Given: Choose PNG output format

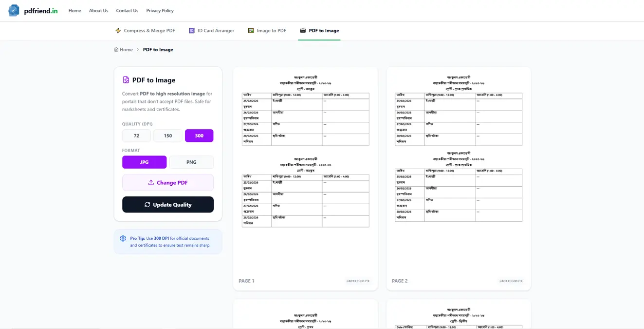Looking at the screenshot, I should coord(191,162).
